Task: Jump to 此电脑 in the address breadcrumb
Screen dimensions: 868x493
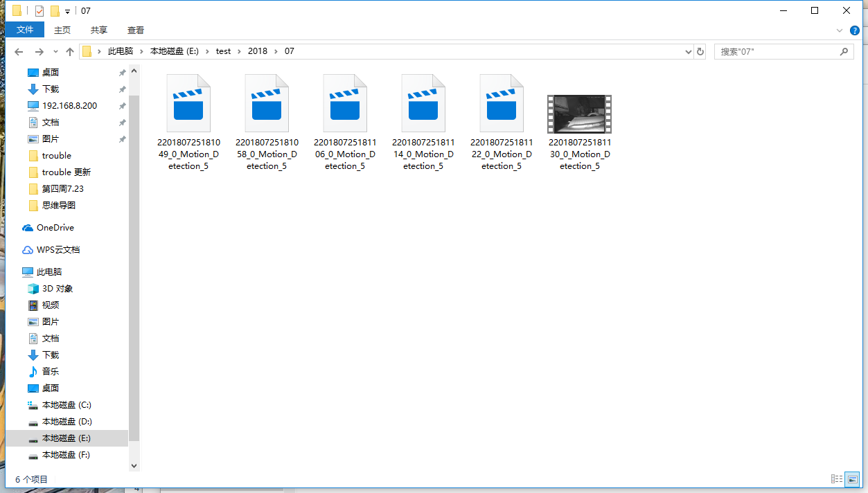Action: coord(121,51)
